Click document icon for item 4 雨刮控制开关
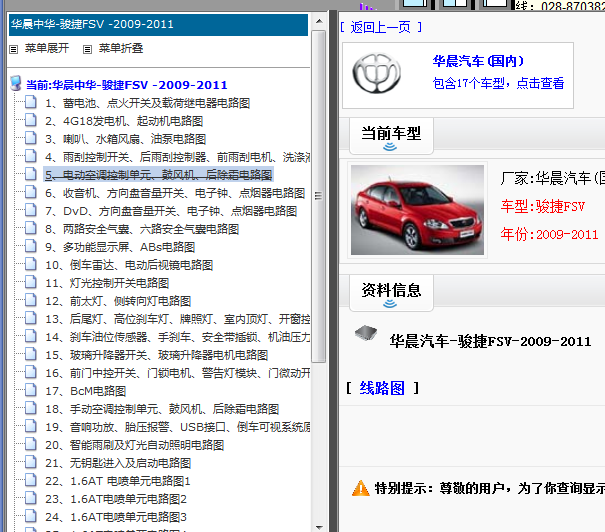The image size is (605, 532). pyautogui.click(x=31, y=156)
